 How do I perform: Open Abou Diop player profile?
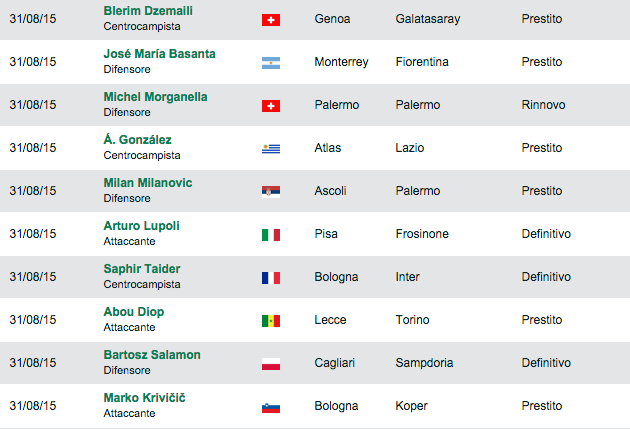pyautogui.click(x=133, y=312)
